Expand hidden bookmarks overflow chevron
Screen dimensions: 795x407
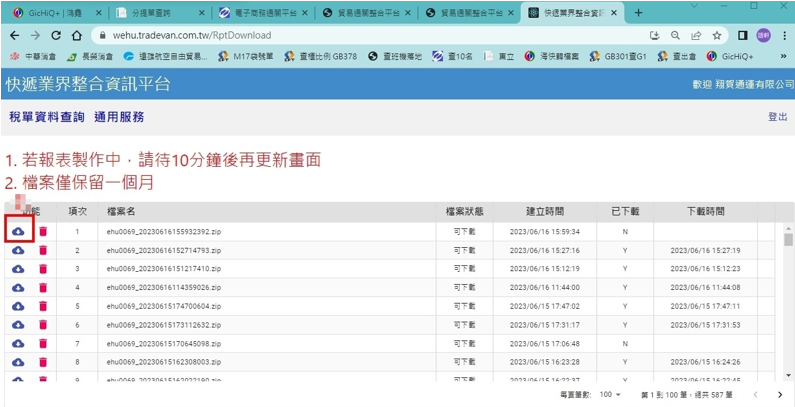click(x=782, y=56)
